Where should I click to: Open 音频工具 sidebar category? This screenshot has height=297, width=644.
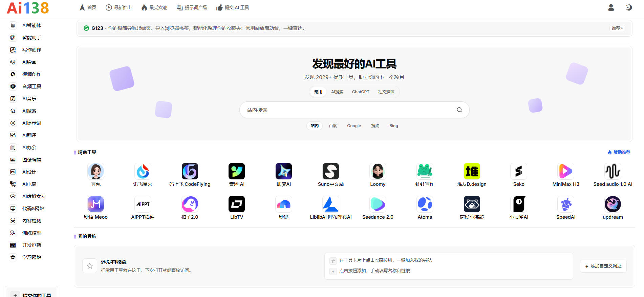[x=31, y=86]
